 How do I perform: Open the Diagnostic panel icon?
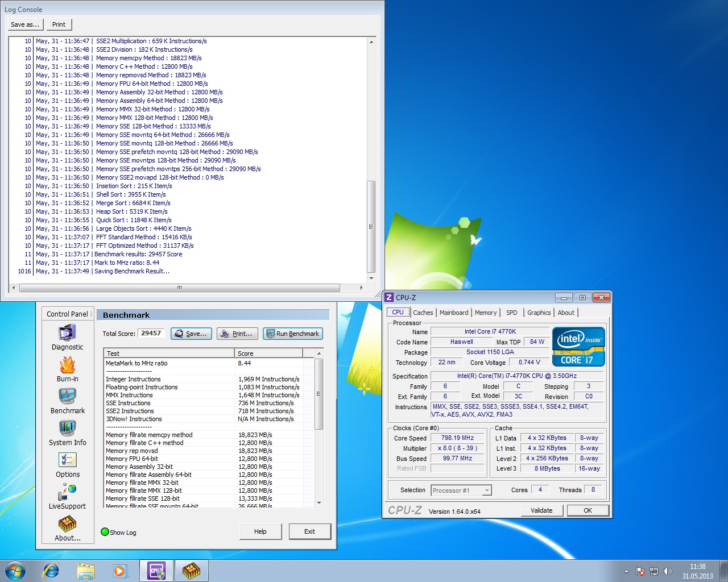[x=67, y=332]
